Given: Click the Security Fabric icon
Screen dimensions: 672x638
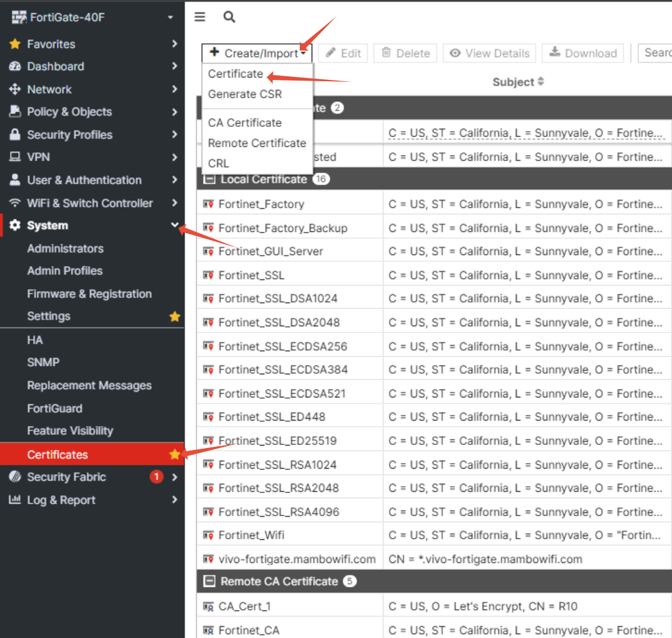Looking at the screenshot, I should [15, 476].
